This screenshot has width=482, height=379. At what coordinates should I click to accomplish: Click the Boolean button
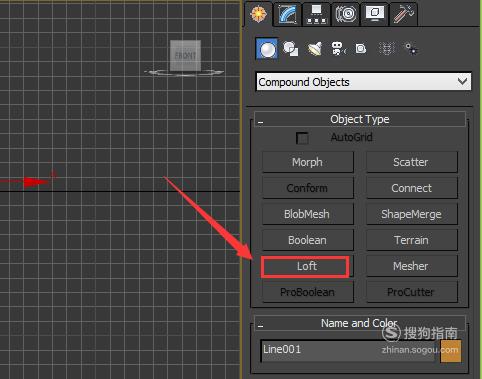coord(307,240)
